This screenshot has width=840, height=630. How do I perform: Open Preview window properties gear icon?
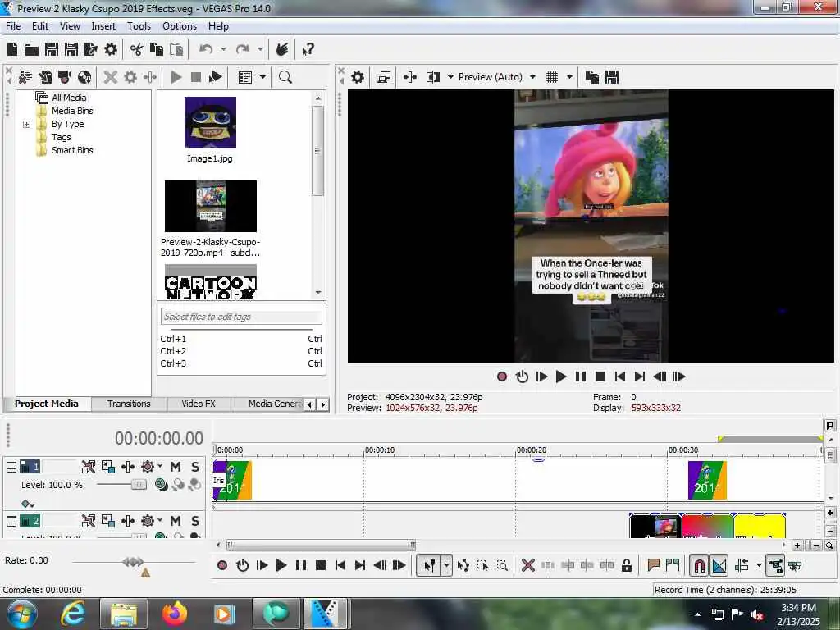(x=358, y=77)
